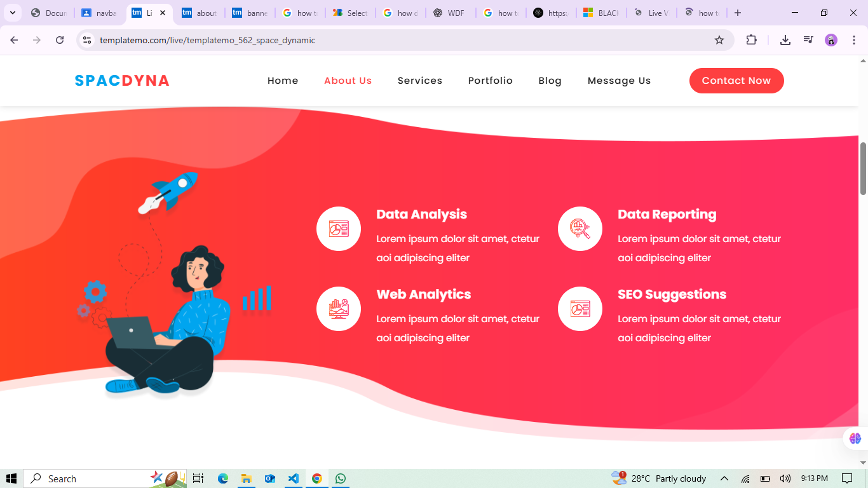
Task: Click the Web Analytics chart icon
Action: (x=339, y=309)
